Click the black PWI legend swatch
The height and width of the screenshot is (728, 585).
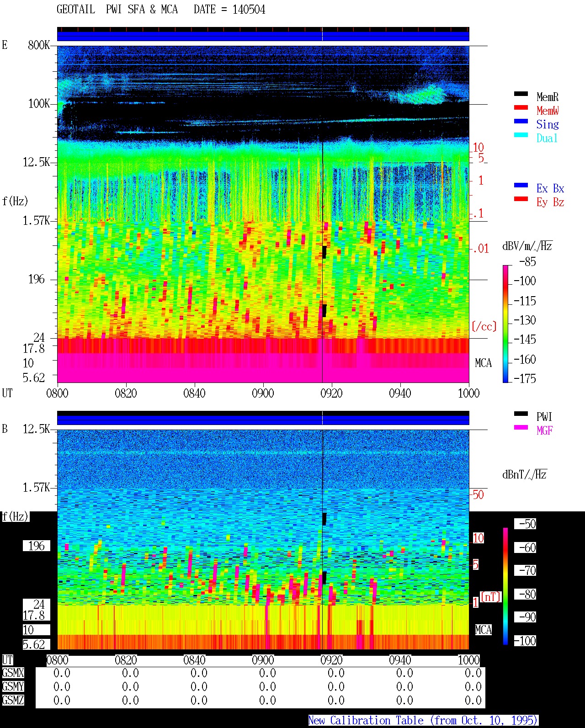click(x=521, y=414)
